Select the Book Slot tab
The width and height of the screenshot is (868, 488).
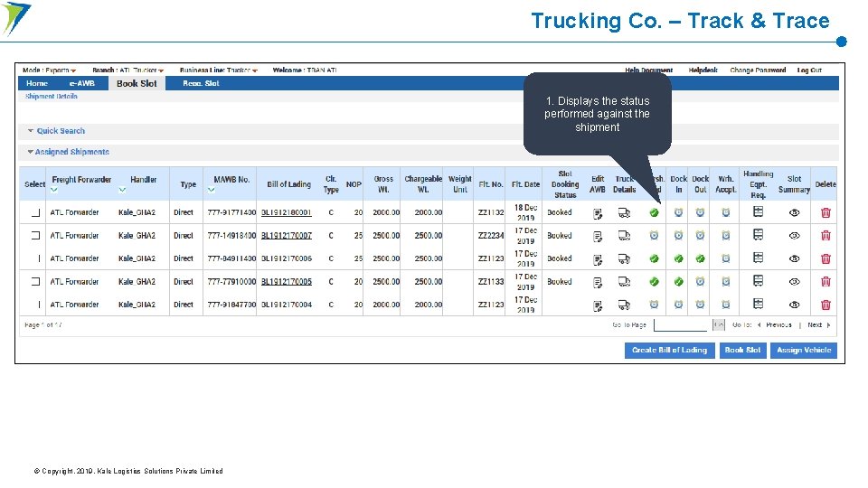click(137, 83)
